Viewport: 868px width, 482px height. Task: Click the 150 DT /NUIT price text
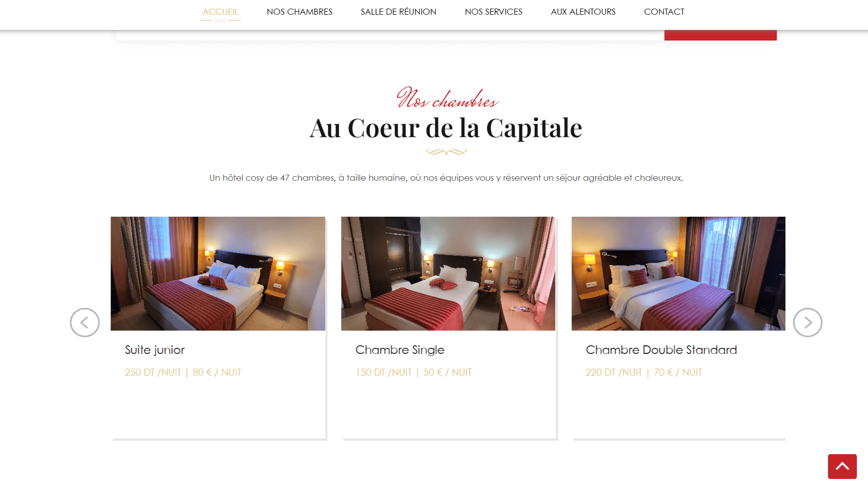pyautogui.click(x=383, y=373)
